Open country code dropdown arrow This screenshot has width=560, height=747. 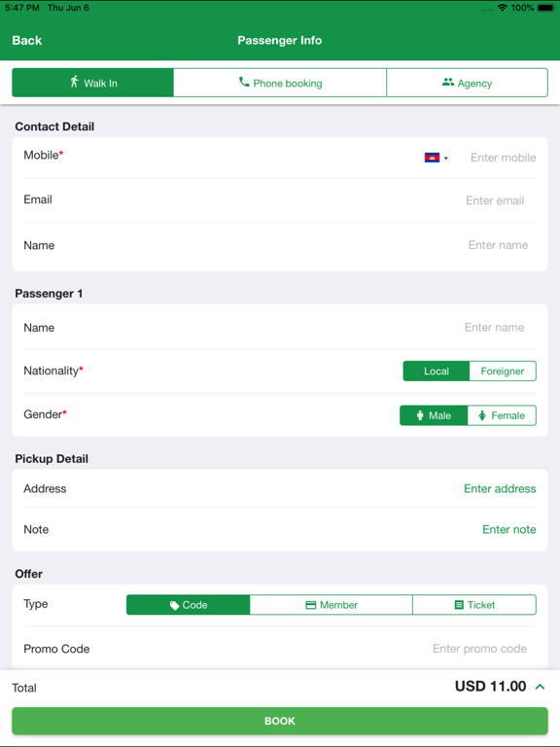tap(445, 159)
